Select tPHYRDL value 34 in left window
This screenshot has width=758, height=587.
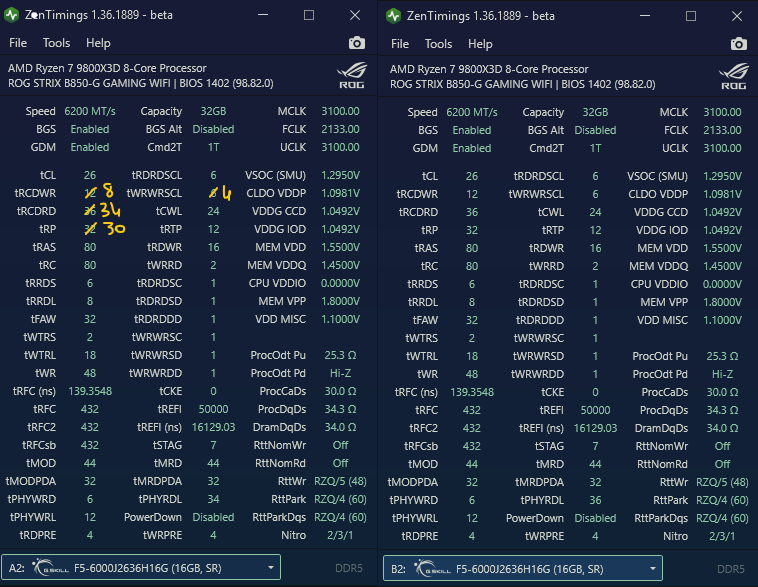(213, 499)
